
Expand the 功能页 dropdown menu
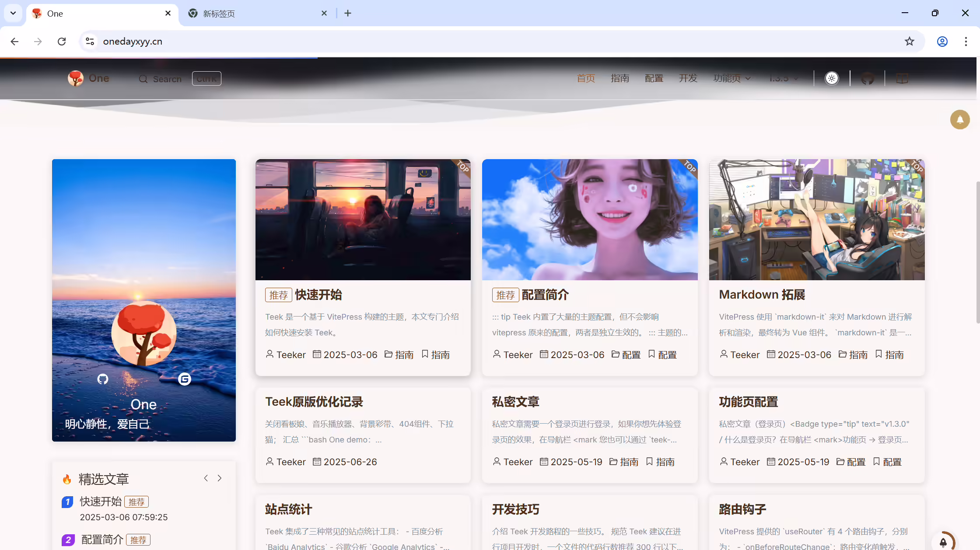732,78
